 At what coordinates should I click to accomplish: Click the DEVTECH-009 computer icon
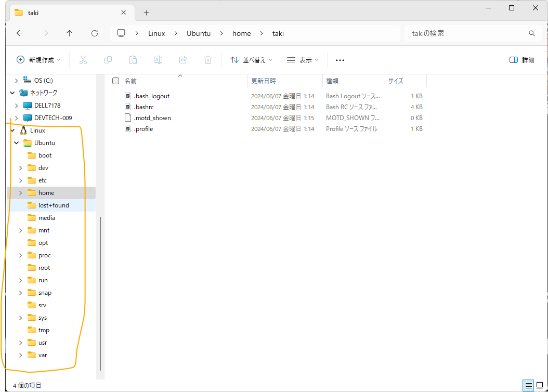click(27, 118)
